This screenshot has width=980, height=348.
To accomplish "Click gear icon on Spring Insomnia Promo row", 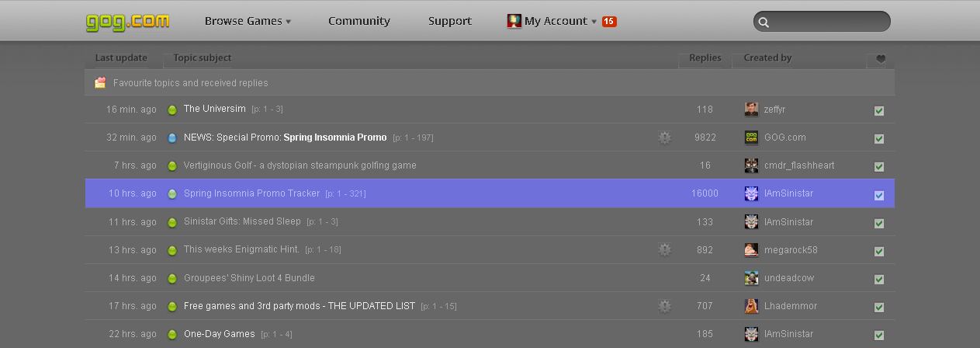I will click(x=664, y=137).
